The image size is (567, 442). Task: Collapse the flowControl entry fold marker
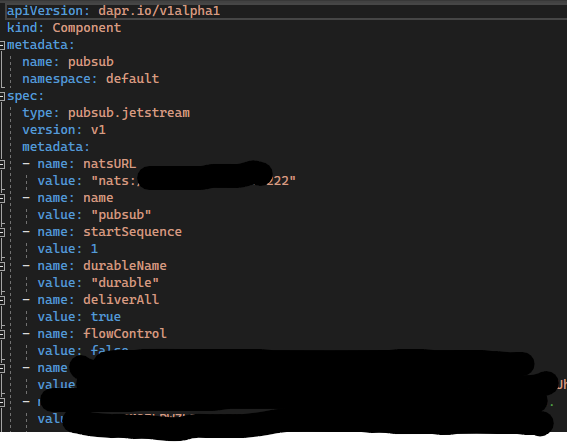point(2,334)
